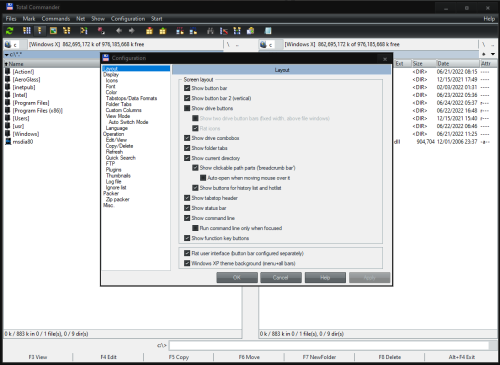Click FTP new connection toolbar icon
Screen dimensions: 500x365
193,31
